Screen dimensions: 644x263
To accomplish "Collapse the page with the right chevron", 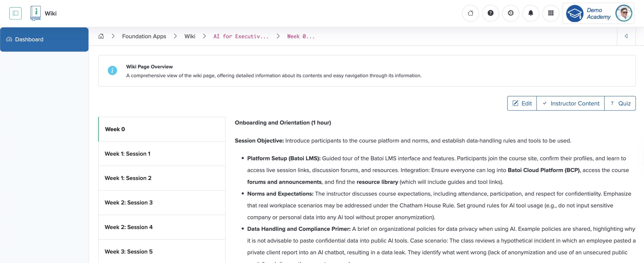I will point(626,36).
